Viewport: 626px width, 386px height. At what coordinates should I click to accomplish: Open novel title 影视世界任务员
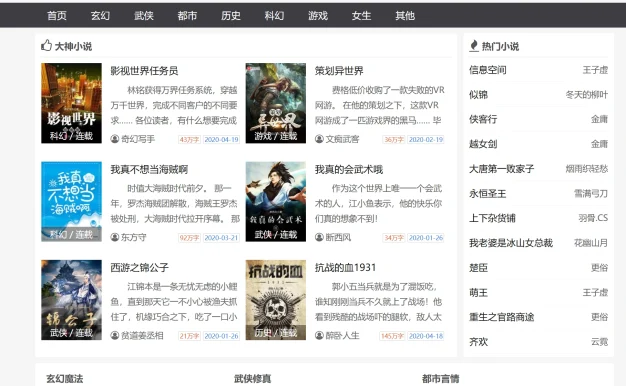144,71
